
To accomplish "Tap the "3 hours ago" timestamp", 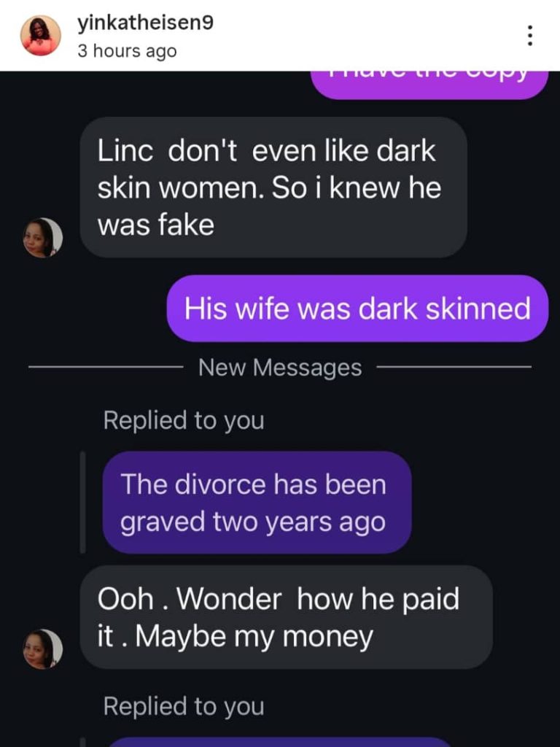I will click(x=127, y=50).
